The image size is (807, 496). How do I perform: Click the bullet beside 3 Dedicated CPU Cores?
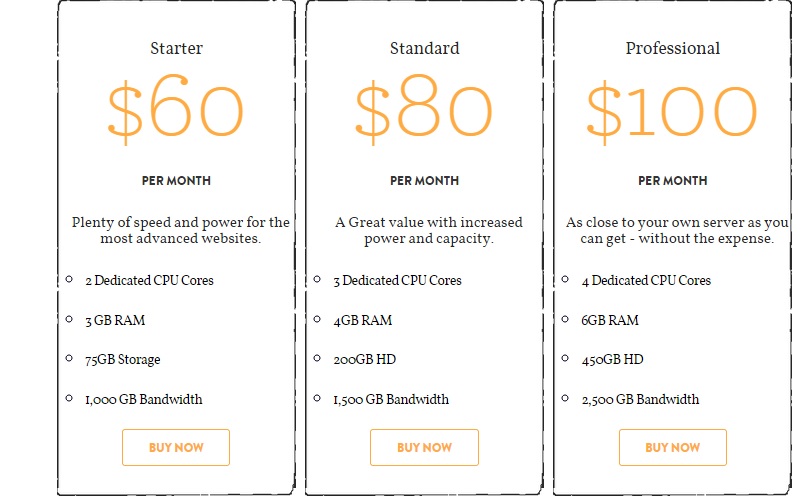[x=317, y=279]
